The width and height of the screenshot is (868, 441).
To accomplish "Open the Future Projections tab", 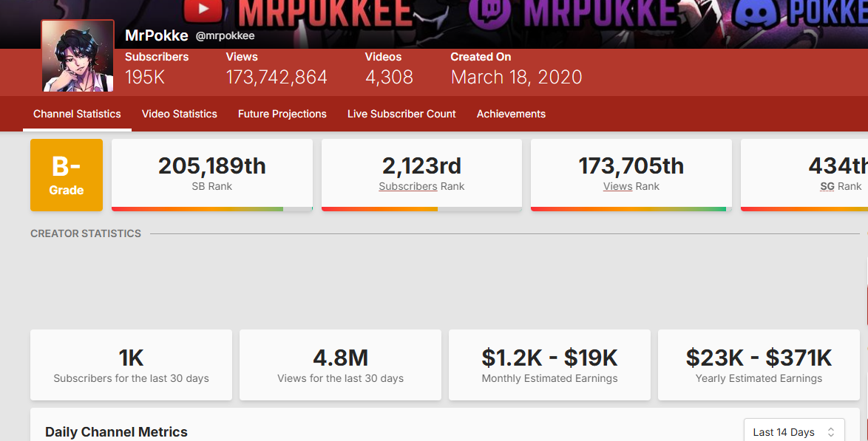I will click(282, 114).
